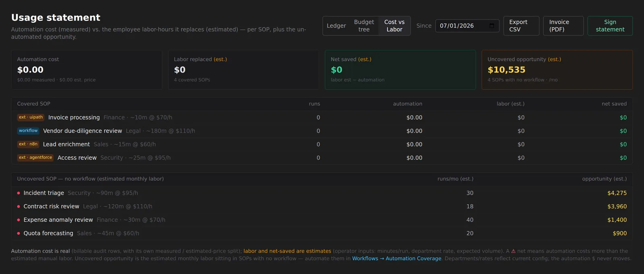Viewport: 644px width, 274px height.
Task: Click the Quota forecasting SOP name
Action: pos(48,233)
